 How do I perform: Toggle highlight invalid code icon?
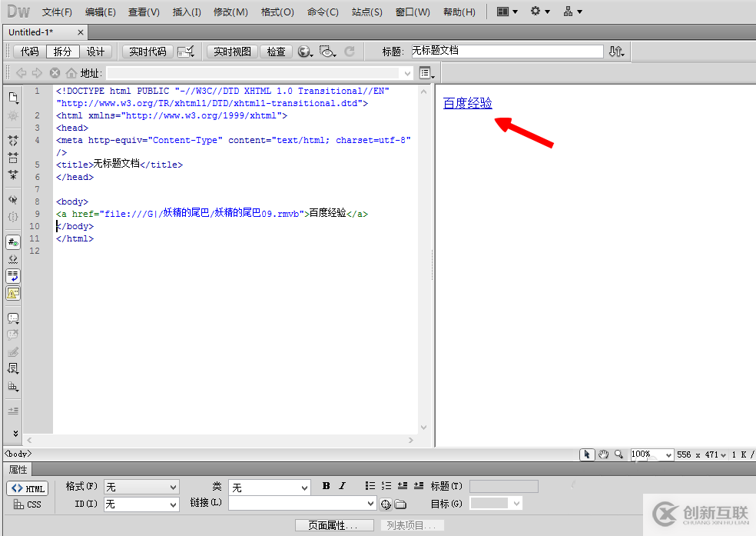coord(13,259)
